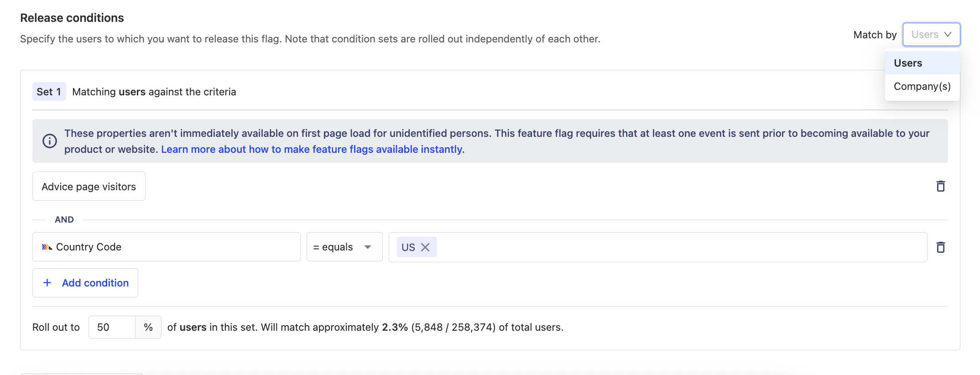Image resolution: width=980 pixels, height=375 pixels.
Task: Open the feature flags available instantly link
Action: (313, 149)
